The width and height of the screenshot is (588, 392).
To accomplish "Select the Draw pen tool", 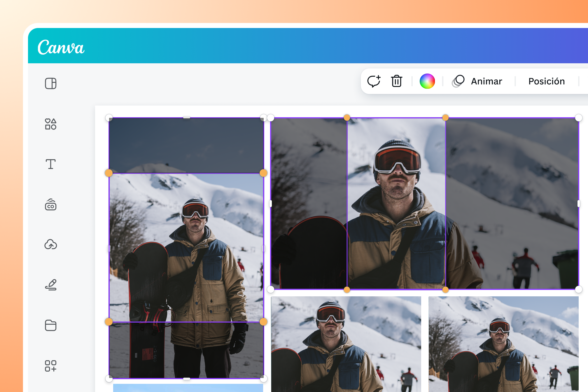I will 51,285.
